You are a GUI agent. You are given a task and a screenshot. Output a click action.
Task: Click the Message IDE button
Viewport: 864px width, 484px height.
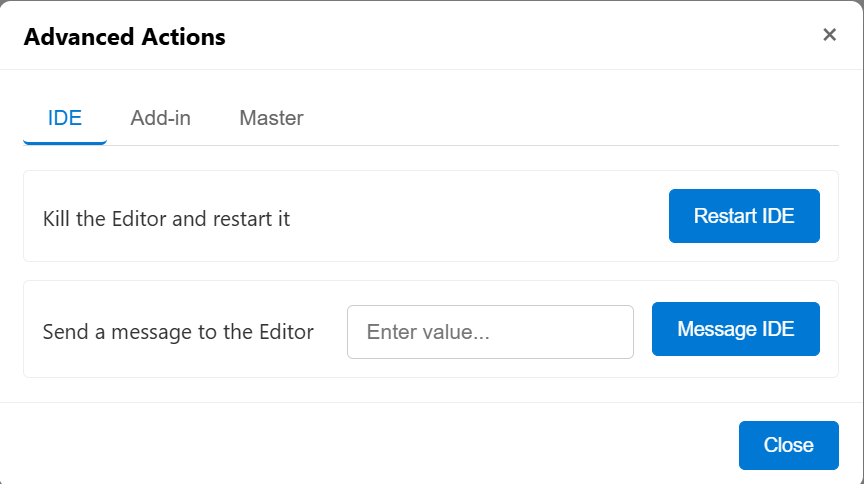tap(735, 329)
